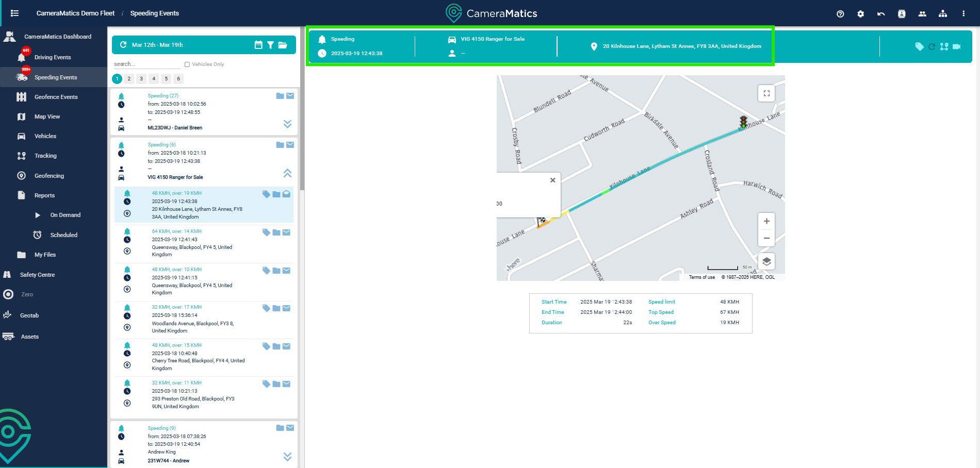Open the calendar date picker icon
The height and width of the screenshot is (468, 980).
(258, 45)
